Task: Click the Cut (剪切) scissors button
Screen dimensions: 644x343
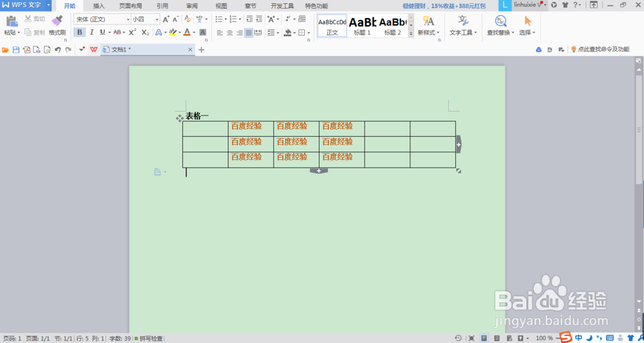Action: pos(35,19)
